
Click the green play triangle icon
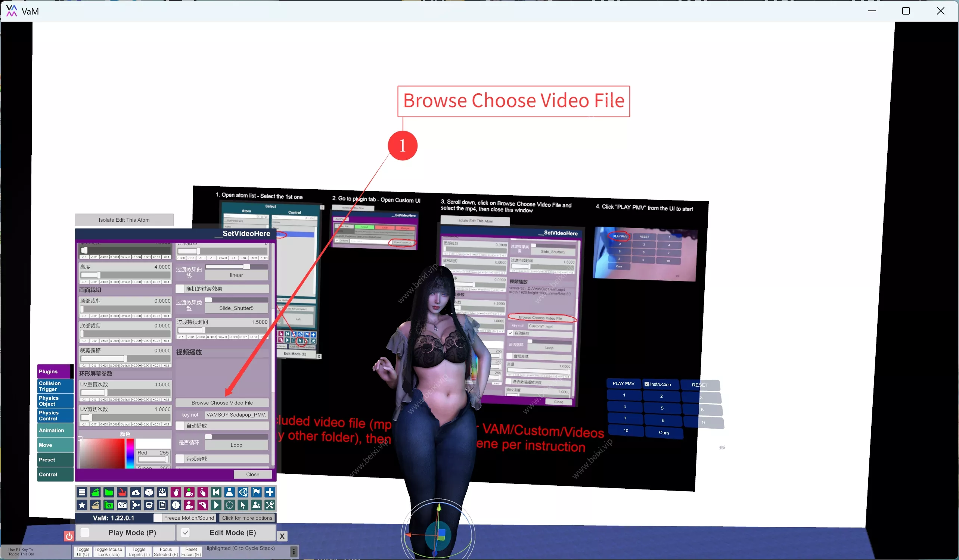tap(216, 505)
